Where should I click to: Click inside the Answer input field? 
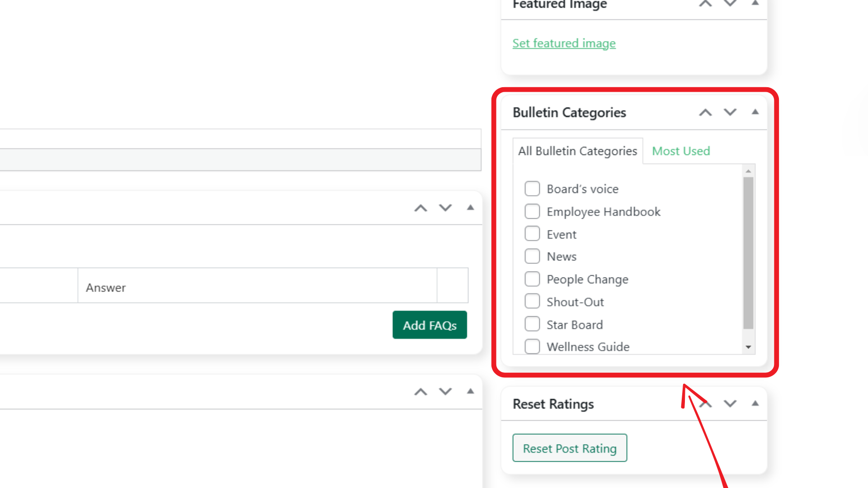tap(226, 287)
